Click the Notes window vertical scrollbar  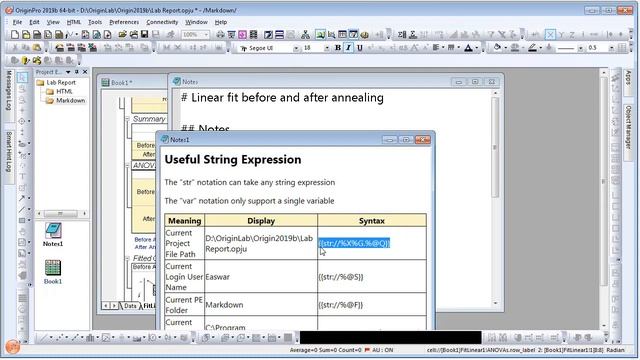click(x=495, y=198)
